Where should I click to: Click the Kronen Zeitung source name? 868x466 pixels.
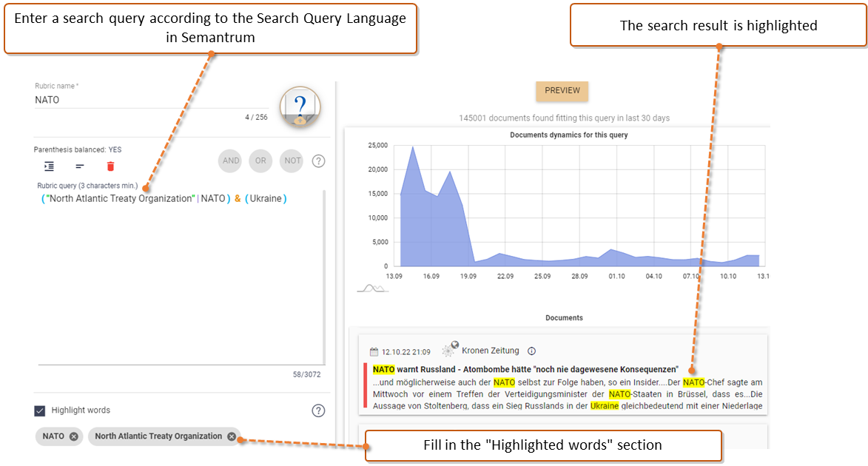click(491, 351)
